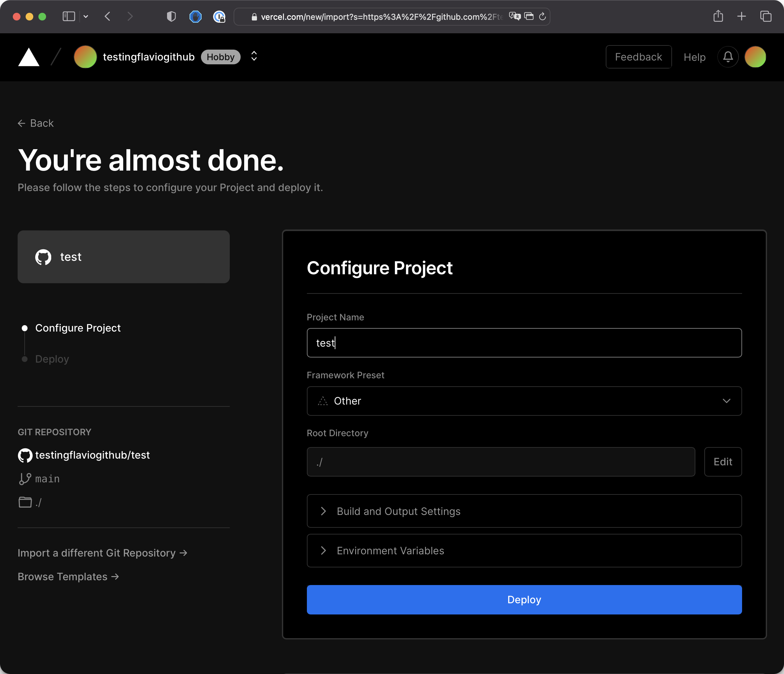Image resolution: width=784 pixels, height=674 pixels.
Task: Reload the page in the address bar
Action: coord(542,16)
